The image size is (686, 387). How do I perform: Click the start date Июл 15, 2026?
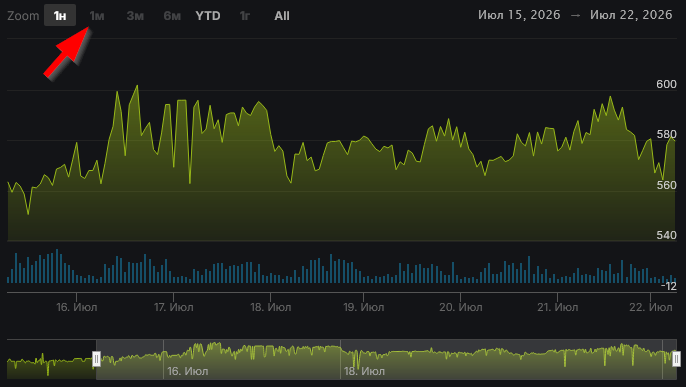(x=519, y=15)
